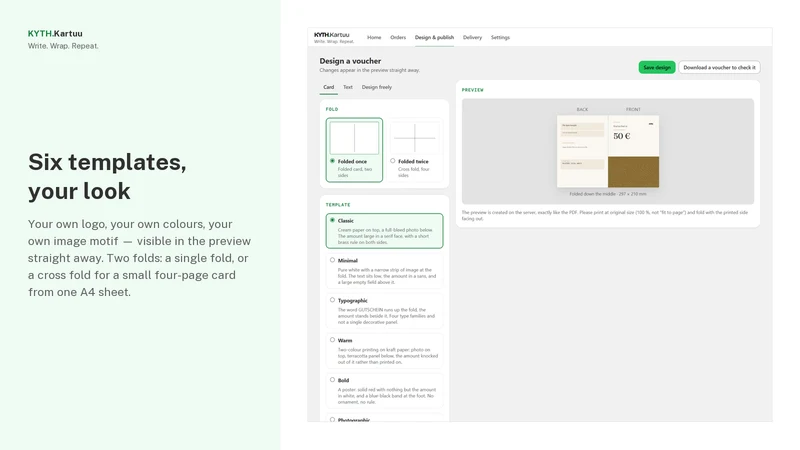Click the Folded once card illustration
The width and height of the screenshot is (800, 450).
pyautogui.click(x=354, y=138)
